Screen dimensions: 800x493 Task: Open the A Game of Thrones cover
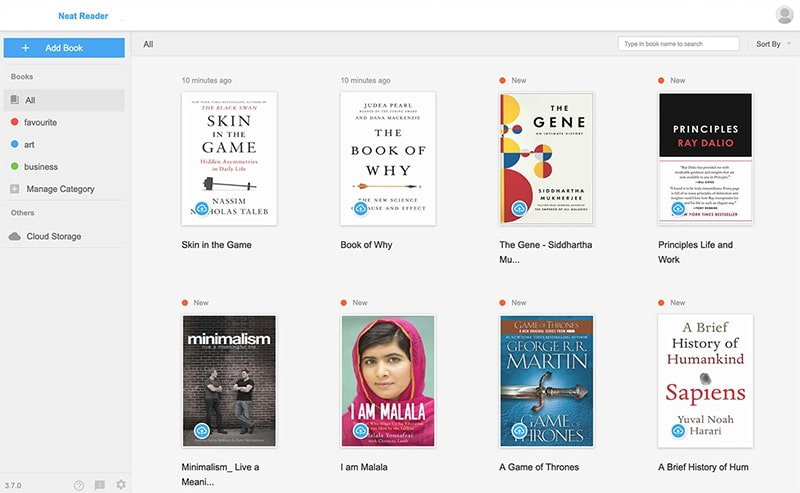coord(546,381)
